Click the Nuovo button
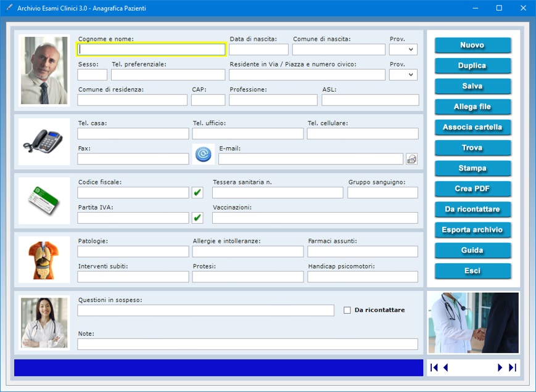The width and height of the screenshot is (536, 392). [472, 45]
